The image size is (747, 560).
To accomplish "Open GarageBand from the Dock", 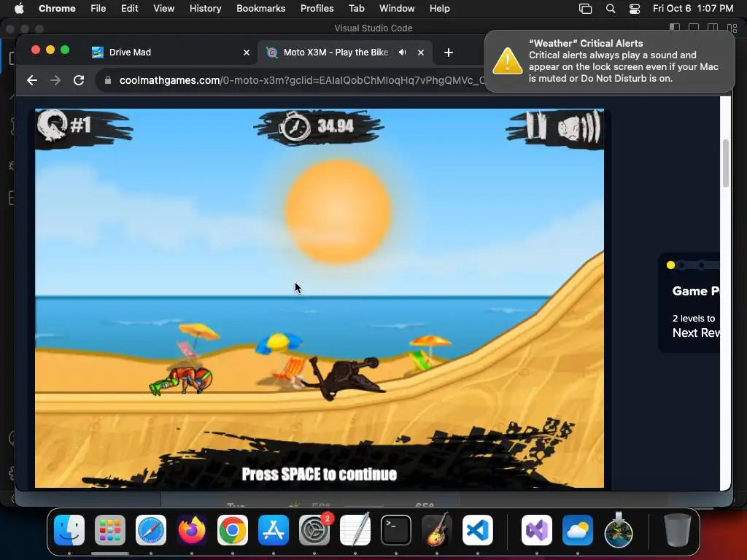I will 437,530.
